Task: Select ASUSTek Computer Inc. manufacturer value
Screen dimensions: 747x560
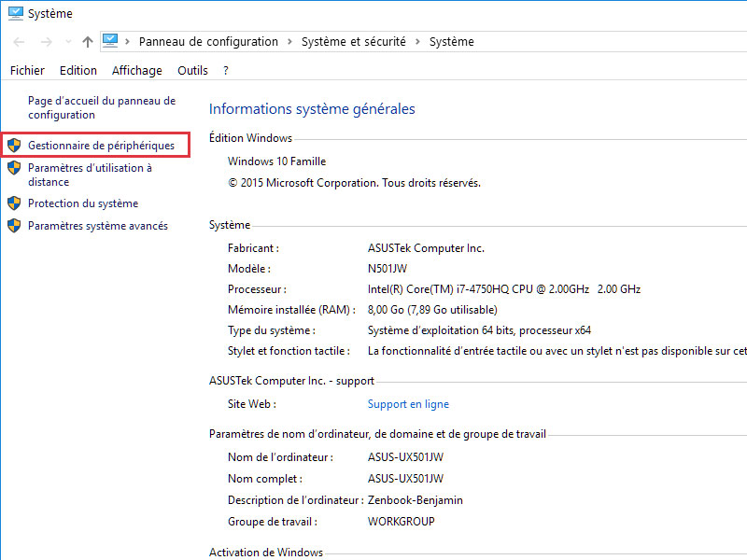Action: (426, 248)
